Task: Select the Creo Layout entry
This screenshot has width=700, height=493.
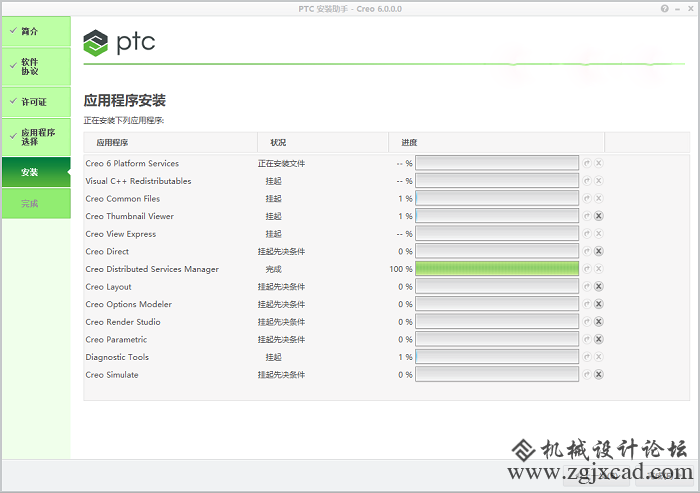Action: click(108, 287)
